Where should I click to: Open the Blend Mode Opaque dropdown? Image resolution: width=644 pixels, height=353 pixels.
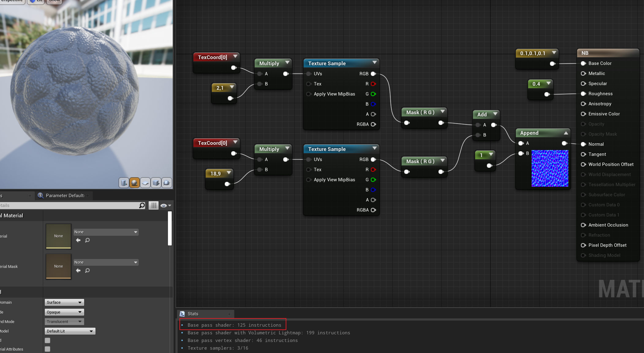(x=64, y=312)
